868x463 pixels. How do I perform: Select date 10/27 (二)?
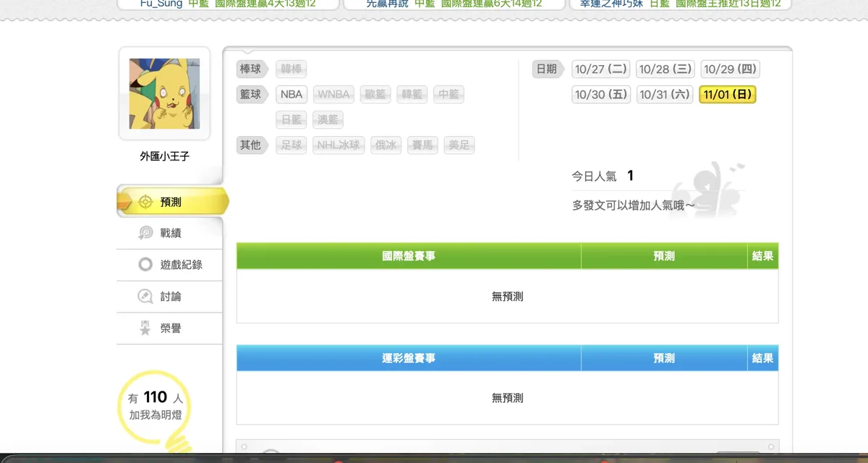click(x=600, y=69)
